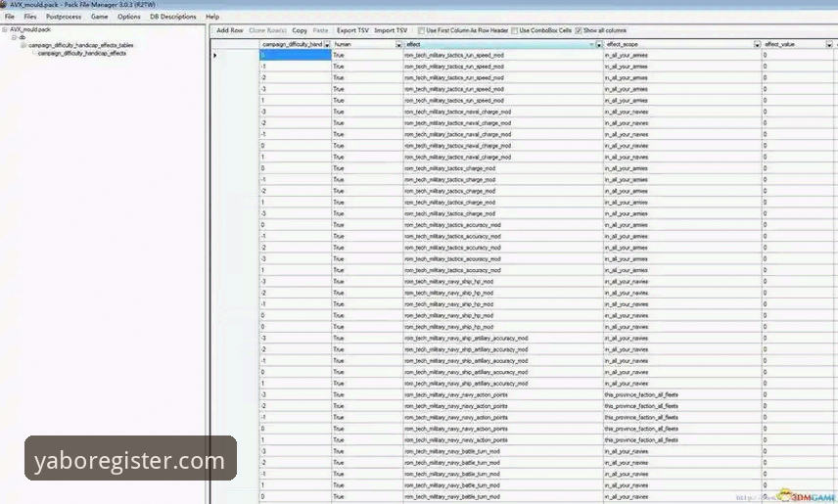This screenshot has width=838, height=504.
Task: Open the Postprocess menu
Action: point(64,17)
